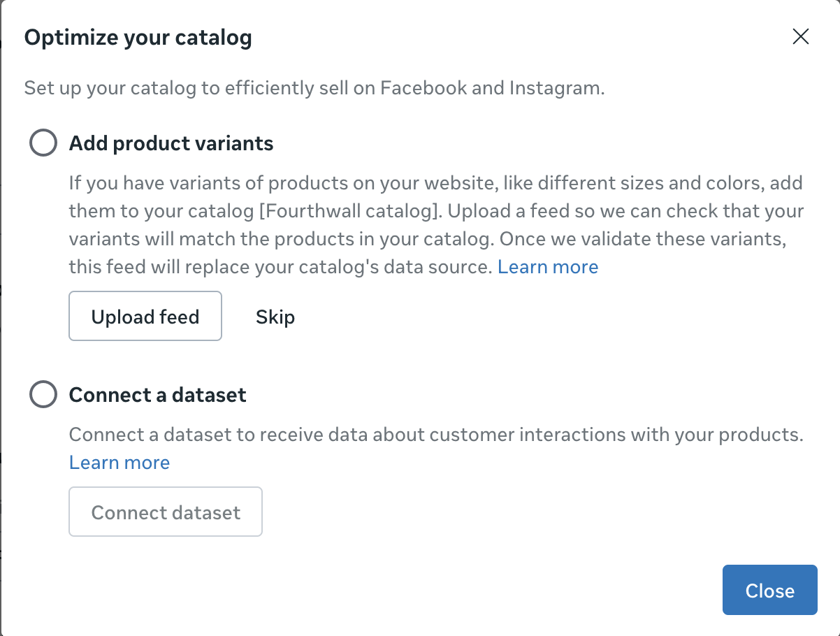Viewport: 840px width, 636px height.
Task: Click the customer interactions description text
Action: [436, 435]
